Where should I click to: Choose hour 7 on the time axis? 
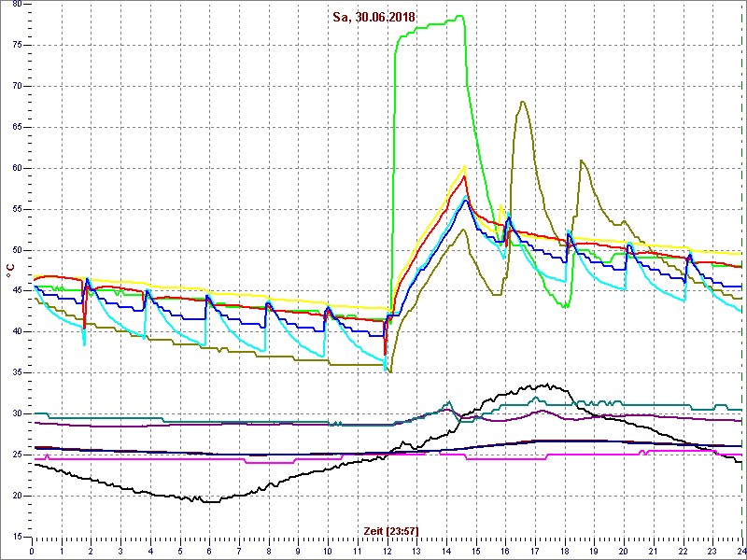click(x=239, y=550)
